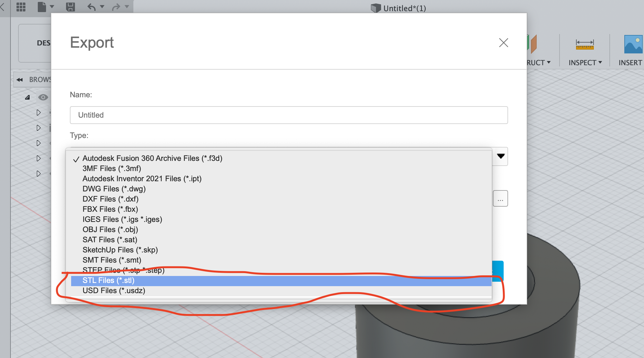The height and width of the screenshot is (358, 644).
Task: Open the INSPECT dropdown menu
Action: click(585, 63)
